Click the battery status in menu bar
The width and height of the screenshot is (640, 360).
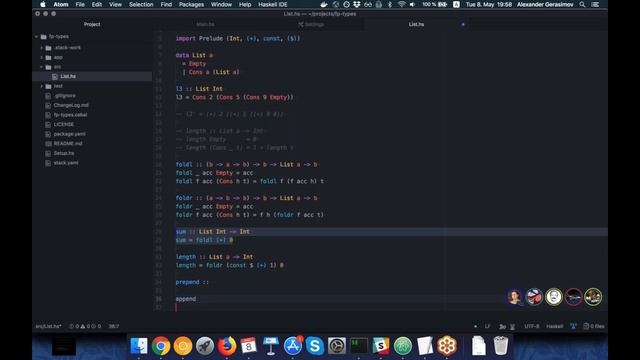[434, 4]
